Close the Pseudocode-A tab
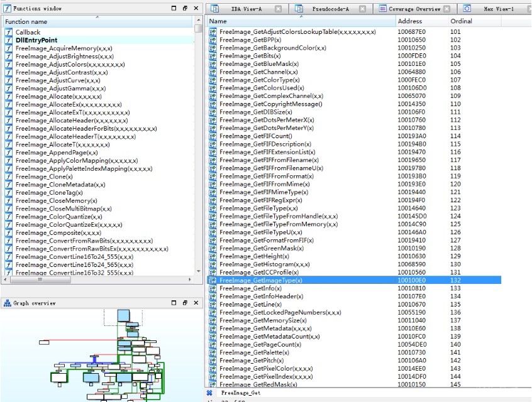Image resolution: width=532 pixels, height=402 pixels. click(362, 9)
